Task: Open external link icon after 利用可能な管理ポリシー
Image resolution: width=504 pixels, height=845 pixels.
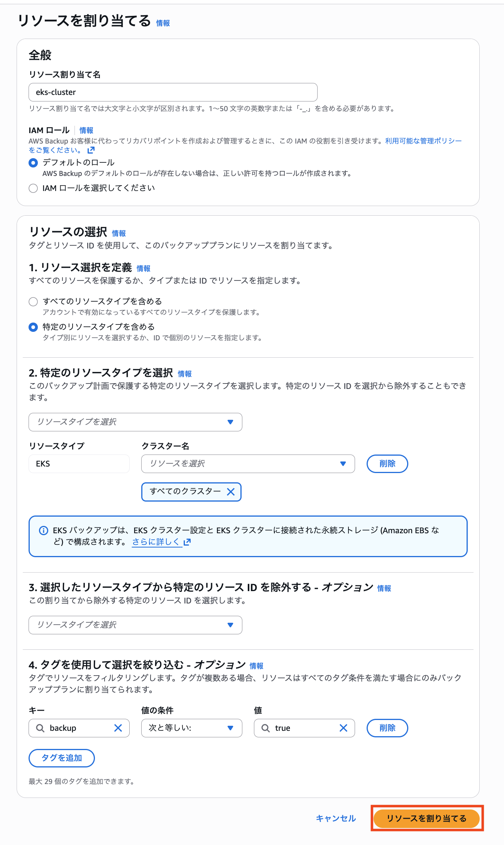Action: (91, 150)
